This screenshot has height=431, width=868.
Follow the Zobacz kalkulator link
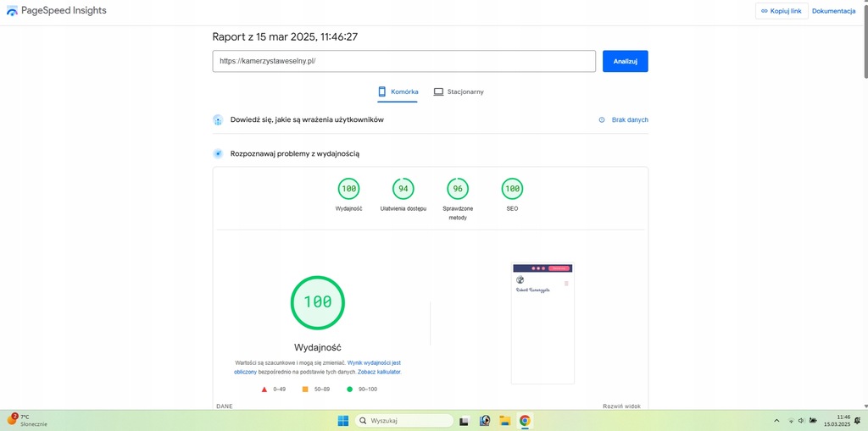click(x=379, y=372)
